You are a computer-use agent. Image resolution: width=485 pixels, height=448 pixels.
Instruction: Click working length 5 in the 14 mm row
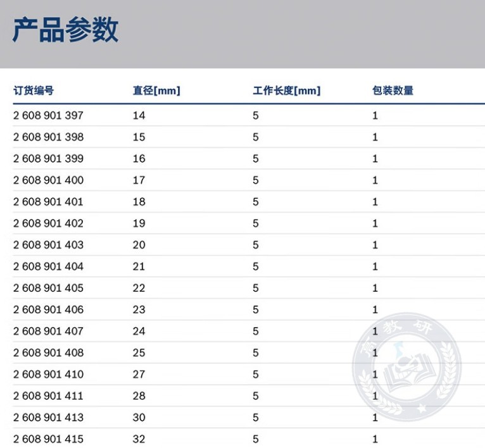tap(256, 116)
